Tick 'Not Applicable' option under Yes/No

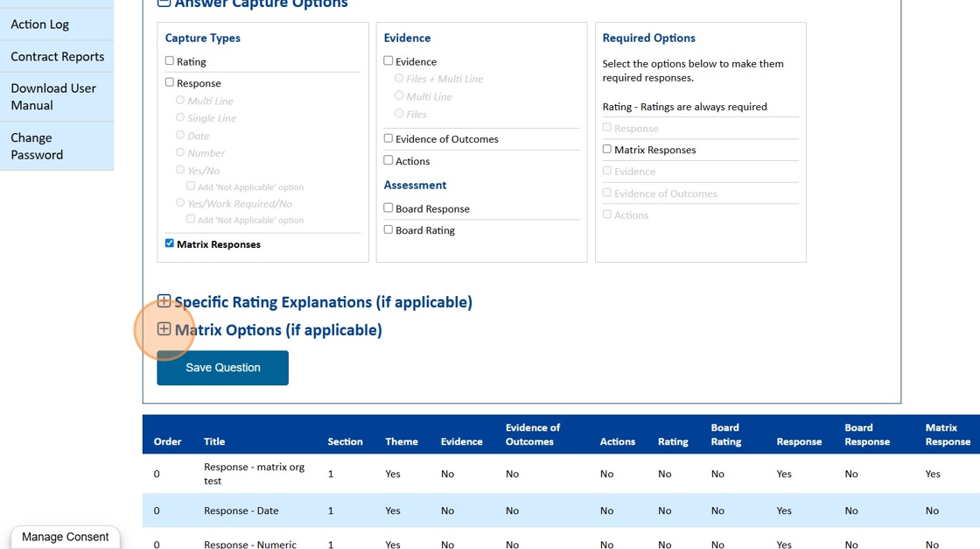pyautogui.click(x=191, y=186)
